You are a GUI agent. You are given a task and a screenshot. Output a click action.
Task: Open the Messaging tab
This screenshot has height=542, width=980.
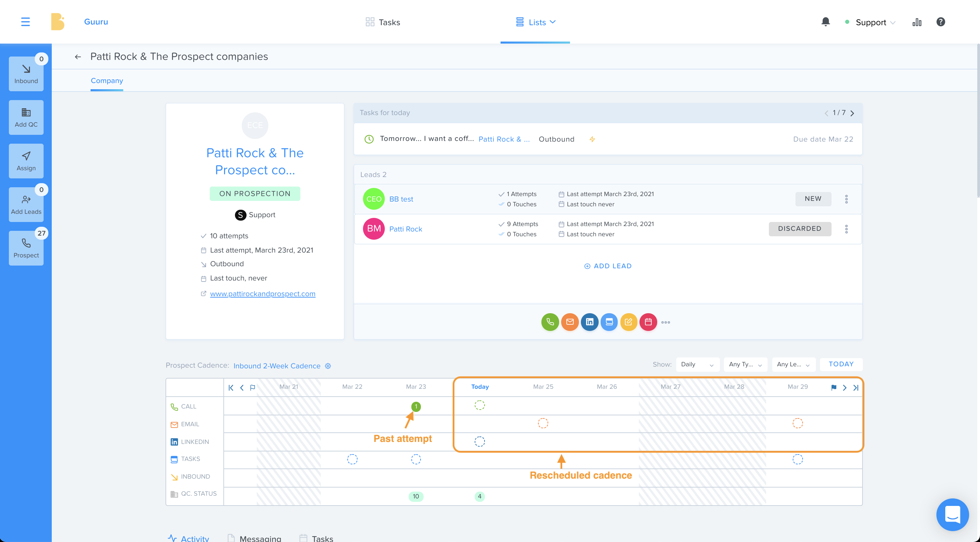point(254,538)
